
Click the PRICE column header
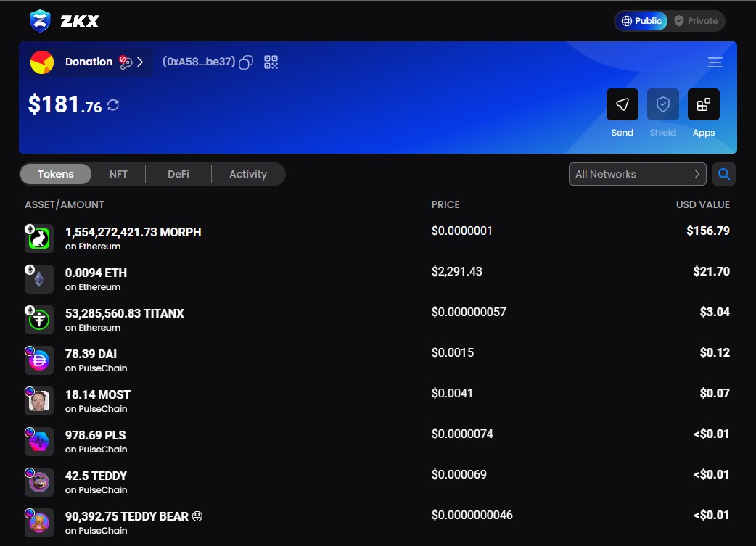pos(445,204)
